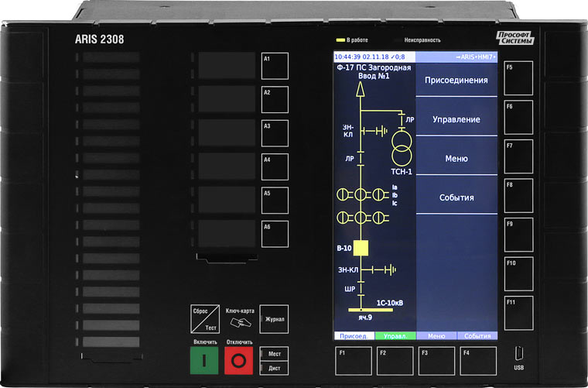This screenshot has width=588, height=388.
Task: Open the Журнал button
Action: click(x=274, y=319)
